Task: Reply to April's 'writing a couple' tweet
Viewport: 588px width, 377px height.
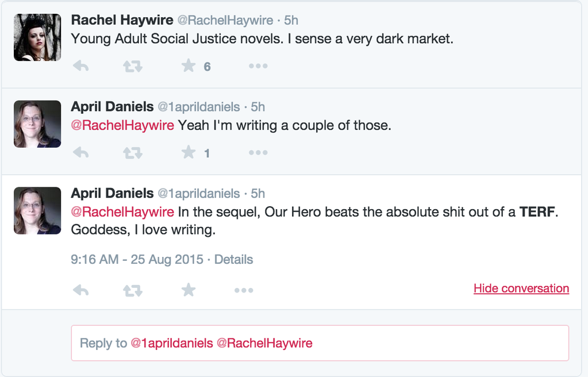Action: [x=81, y=153]
